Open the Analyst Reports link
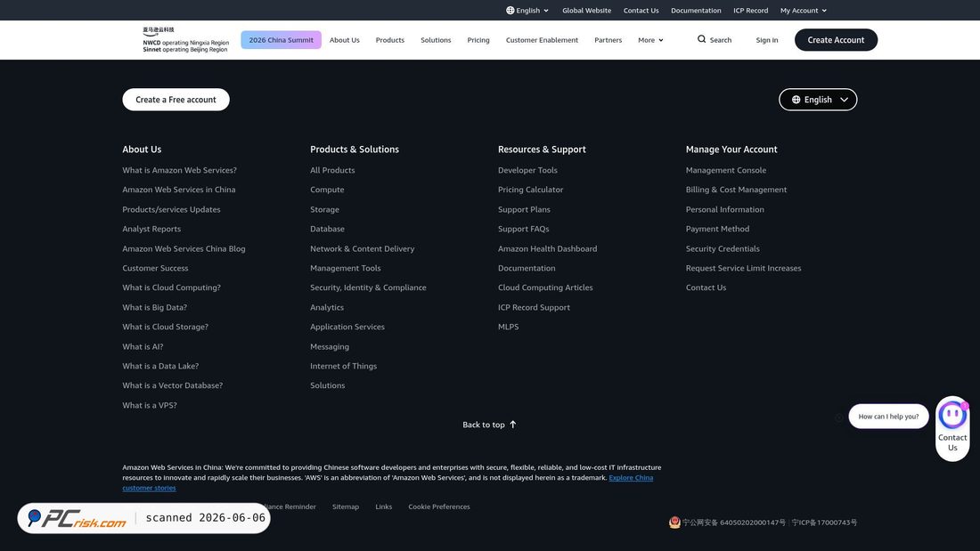The height and width of the screenshot is (551, 980). coord(151,229)
